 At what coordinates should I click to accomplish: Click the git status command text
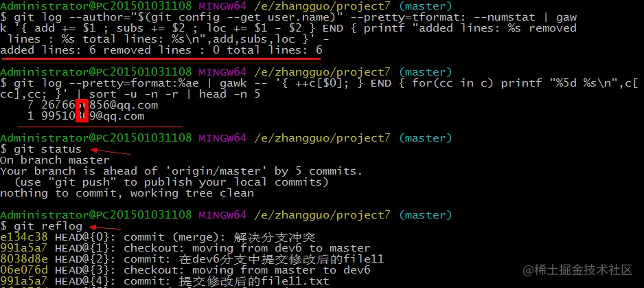coord(47,149)
